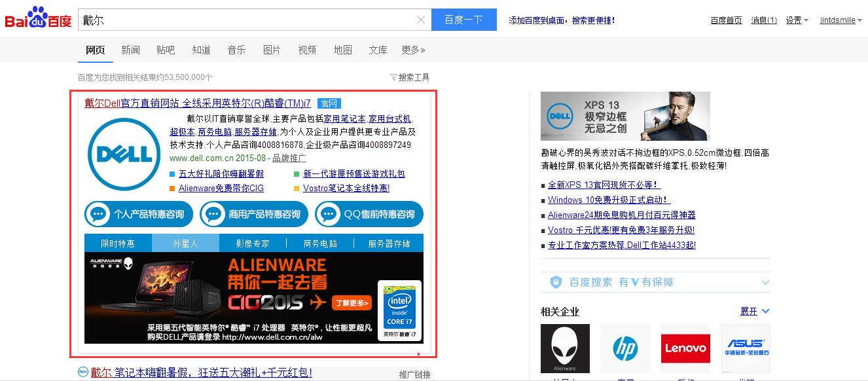Screen dimensions: 868x381
Task: Switch to the 图片 search tab
Action: (272, 49)
